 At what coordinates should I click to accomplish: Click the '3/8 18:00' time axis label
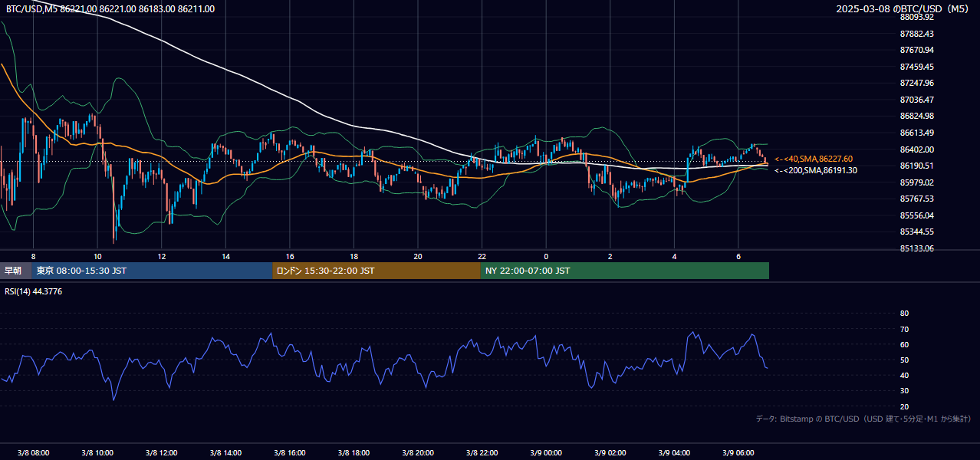coord(354,453)
